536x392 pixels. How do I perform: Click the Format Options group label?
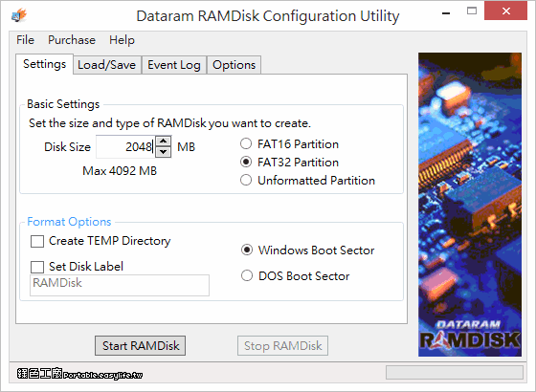click(x=69, y=222)
